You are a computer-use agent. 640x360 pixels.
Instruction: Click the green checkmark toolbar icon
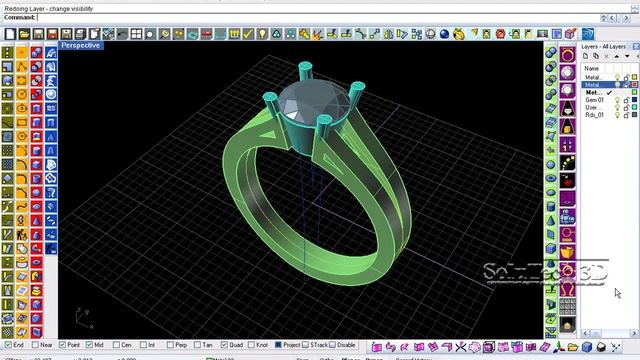pyautogui.click(x=248, y=34)
